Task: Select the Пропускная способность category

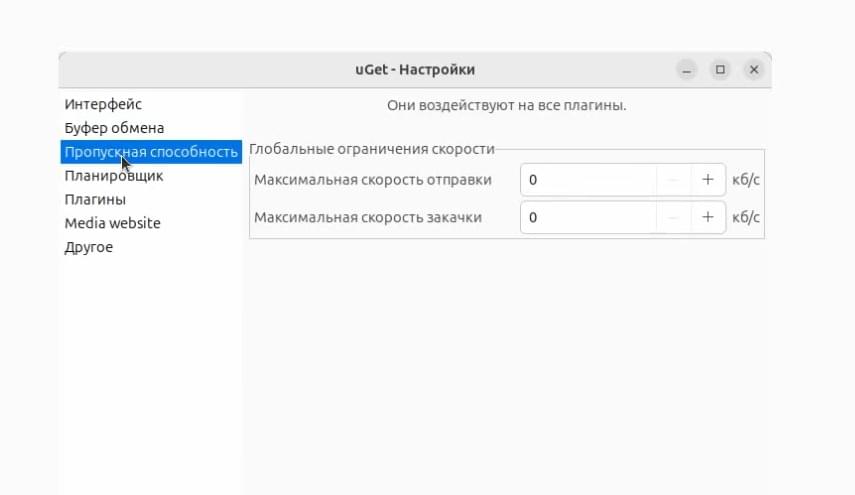Action: point(150,152)
